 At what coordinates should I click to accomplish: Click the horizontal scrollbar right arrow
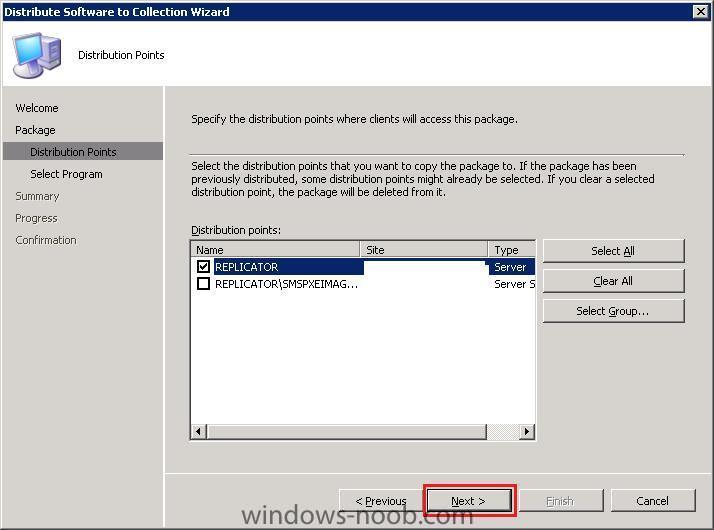527,431
